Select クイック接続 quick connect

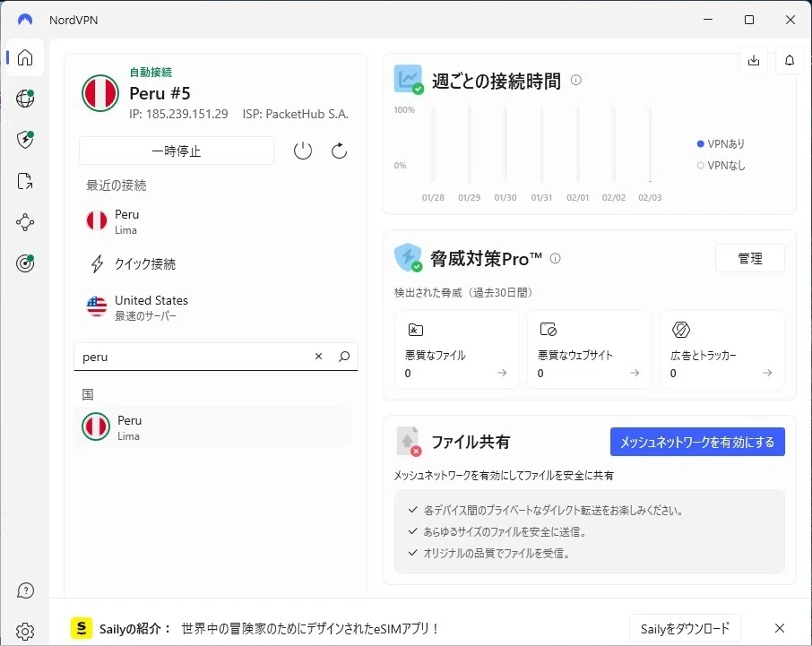pyautogui.click(x=215, y=264)
